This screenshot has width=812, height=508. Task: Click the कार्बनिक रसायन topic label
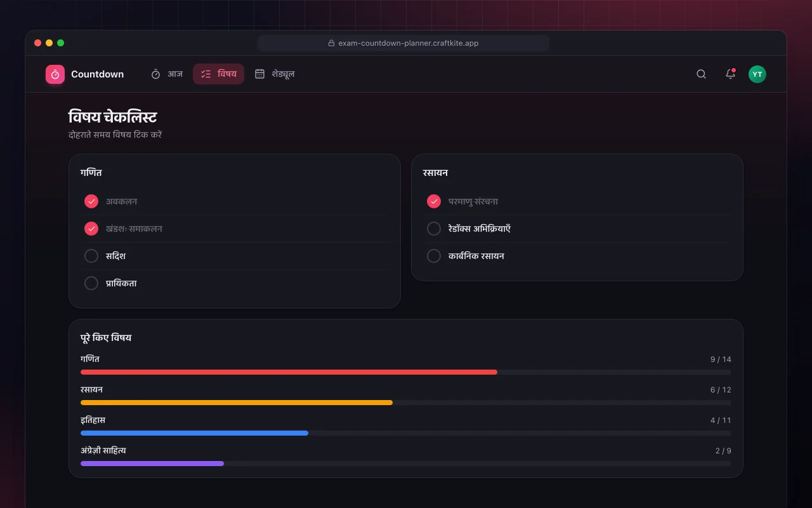pos(476,256)
